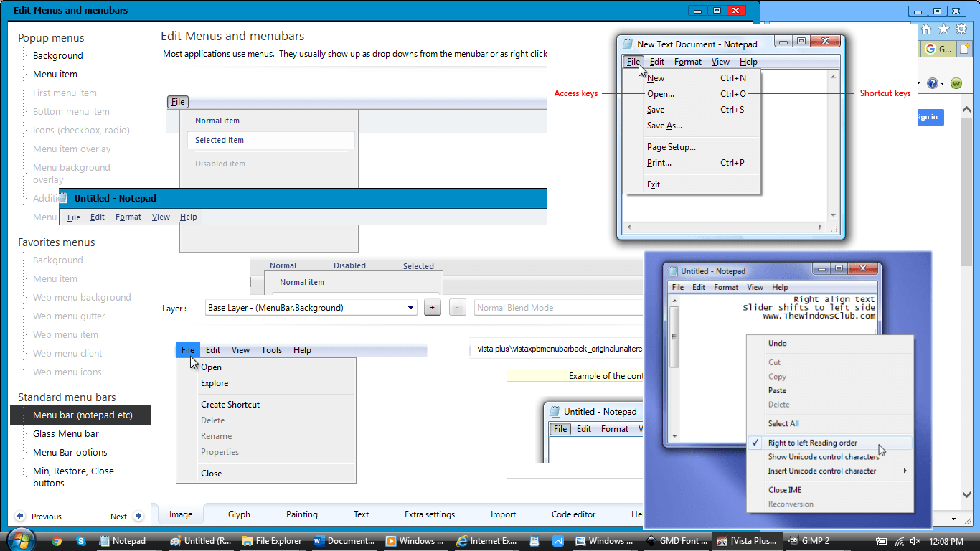The height and width of the screenshot is (551, 980).
Task: Launch Chrome from the taskbar
Action: click(x=57, y=541)
